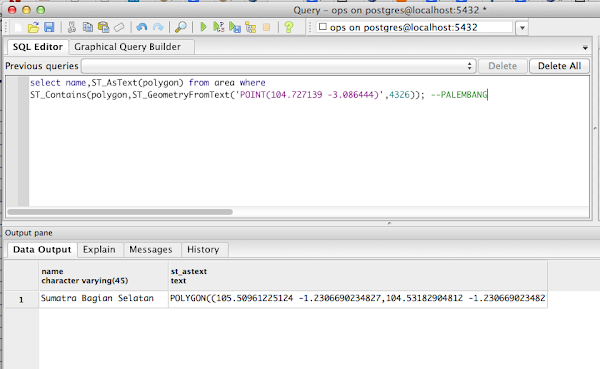Expand the tab list arrow on the SQL Editor tab row

(585, 48)
